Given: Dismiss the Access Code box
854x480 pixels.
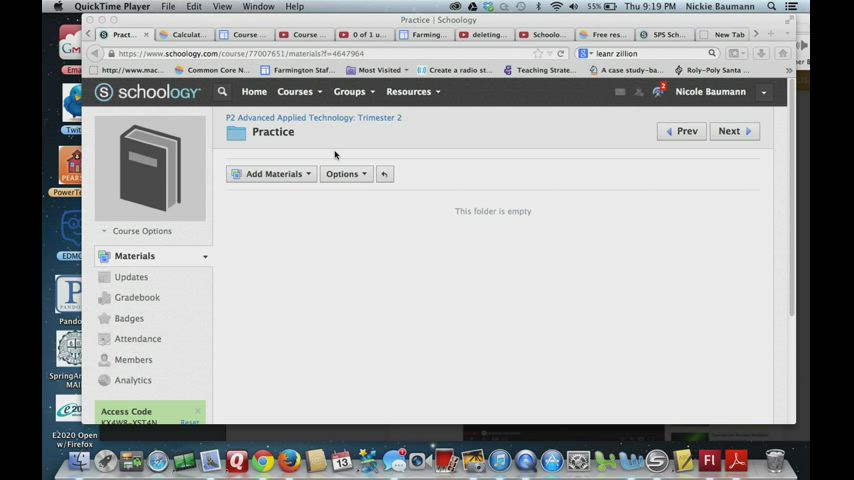Looking at the screenshot, I should tap(197, 411).
